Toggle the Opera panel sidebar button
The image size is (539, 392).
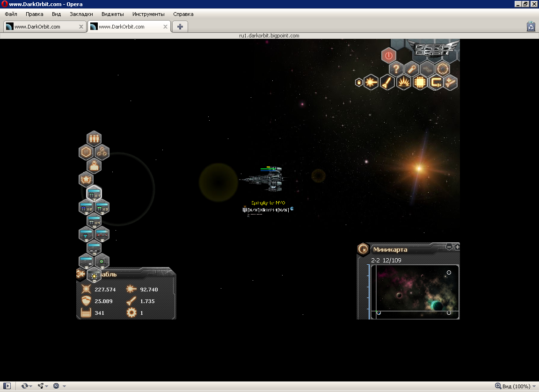pos(7,386)
